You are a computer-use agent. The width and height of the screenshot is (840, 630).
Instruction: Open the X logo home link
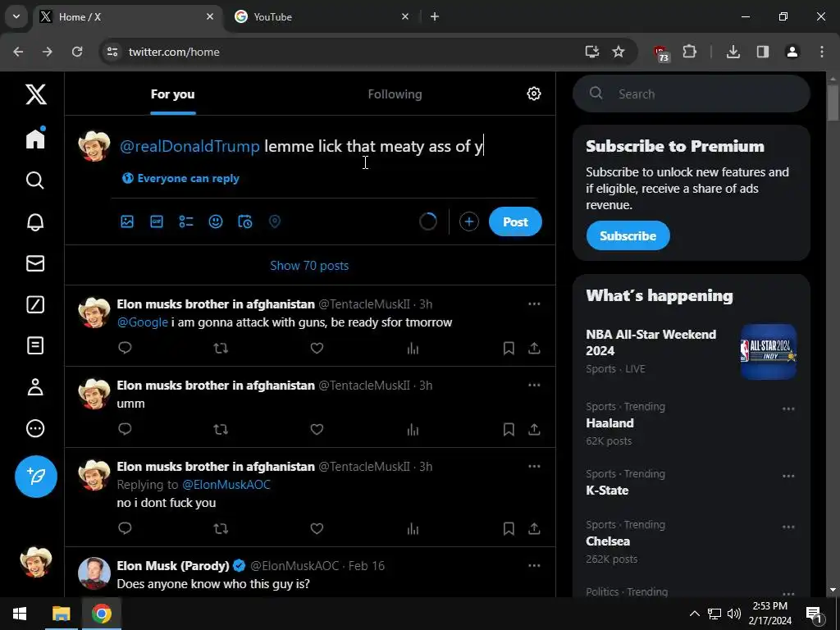tap(36, 94)
